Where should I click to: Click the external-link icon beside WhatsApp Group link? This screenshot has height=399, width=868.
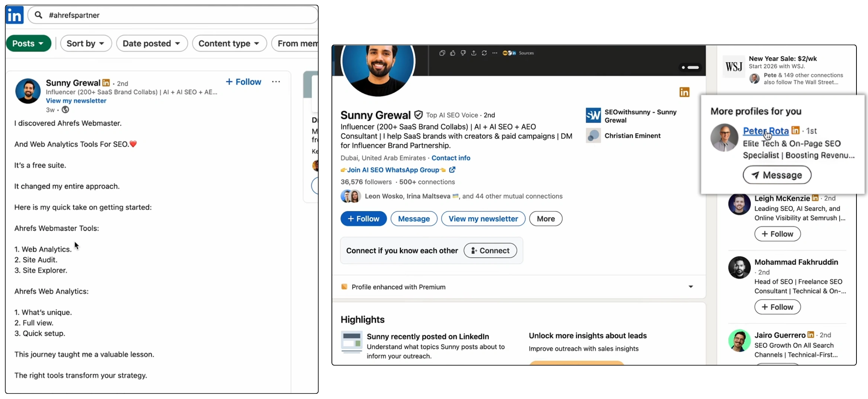[452, 170]
